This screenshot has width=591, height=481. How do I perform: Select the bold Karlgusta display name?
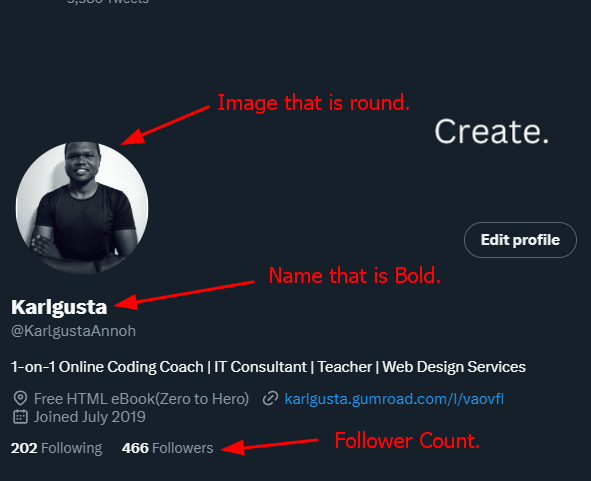click(59, 307)
